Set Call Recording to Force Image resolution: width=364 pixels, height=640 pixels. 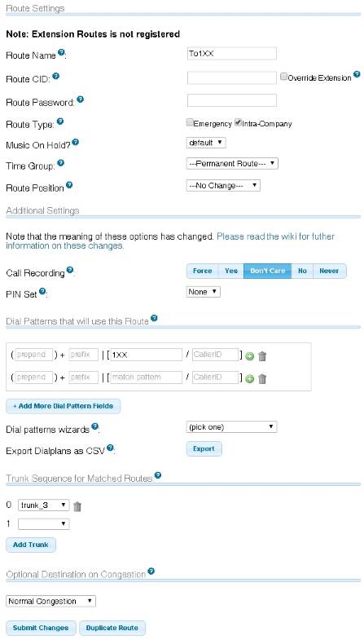tap(202, 271)
